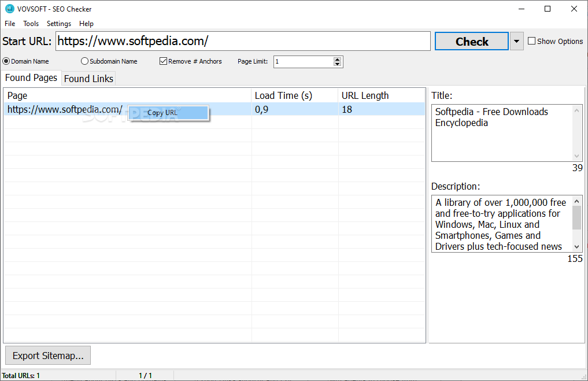
Task: Click the Page Limit number field
Action: click(304, 61)
